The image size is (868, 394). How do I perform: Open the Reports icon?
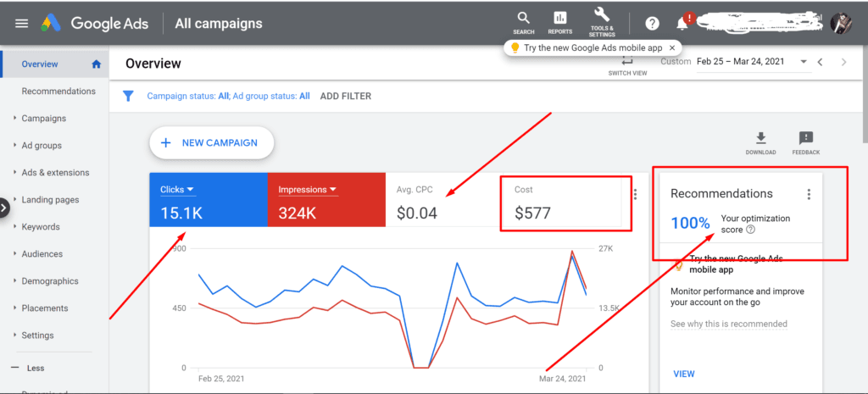tap(559, 23)
